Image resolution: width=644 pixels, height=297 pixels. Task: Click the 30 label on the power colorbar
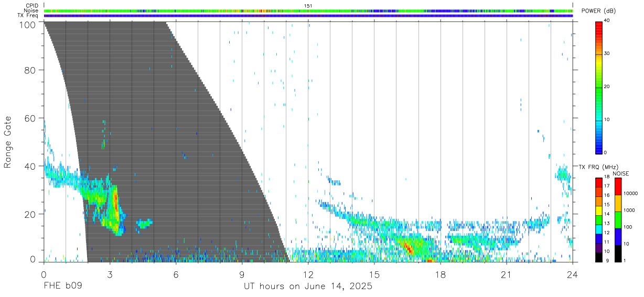point(608,53)
